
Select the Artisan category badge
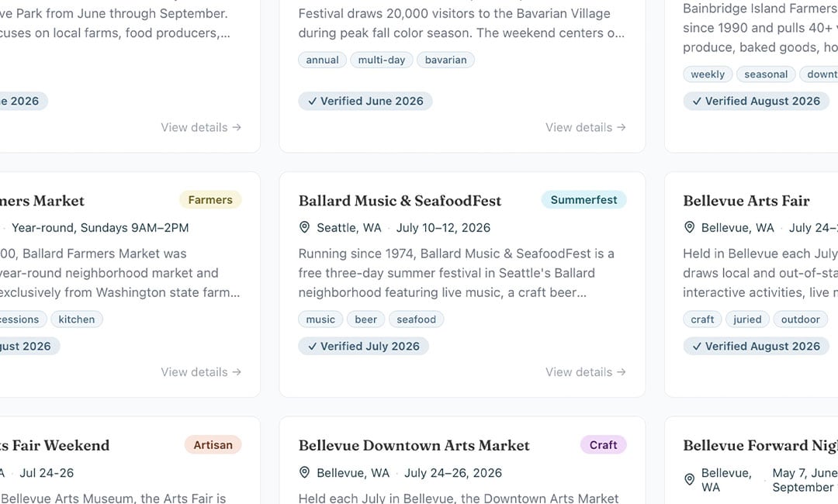213,445
